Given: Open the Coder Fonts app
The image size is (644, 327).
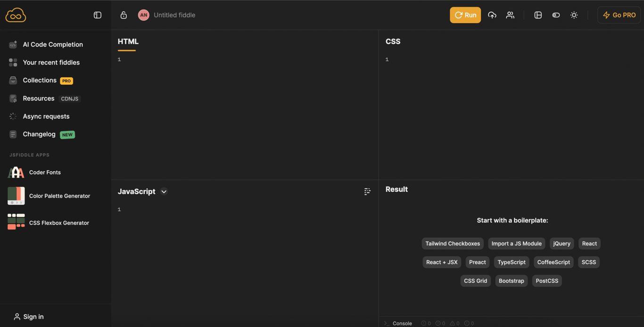Looking at the screenshot, I should coord(46,172).
